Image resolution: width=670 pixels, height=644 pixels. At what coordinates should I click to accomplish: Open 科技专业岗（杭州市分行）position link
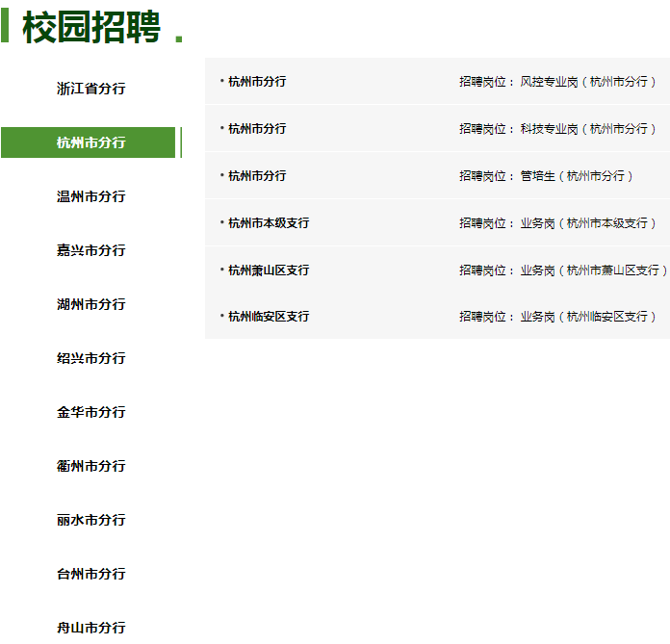587,129
